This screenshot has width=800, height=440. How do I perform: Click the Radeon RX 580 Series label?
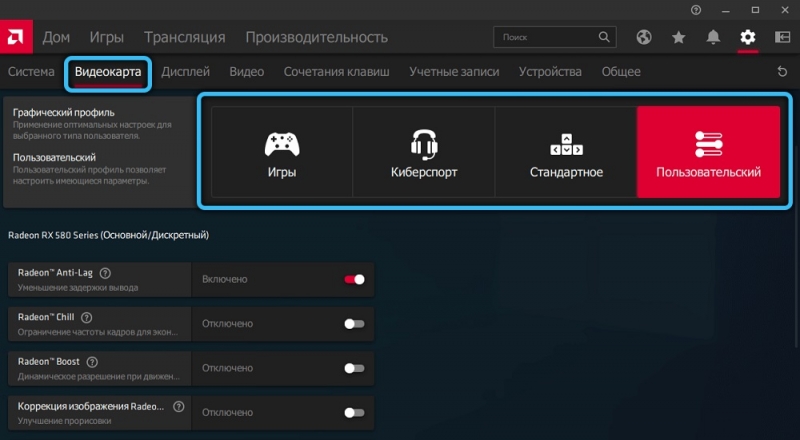[x=108, y=235]
